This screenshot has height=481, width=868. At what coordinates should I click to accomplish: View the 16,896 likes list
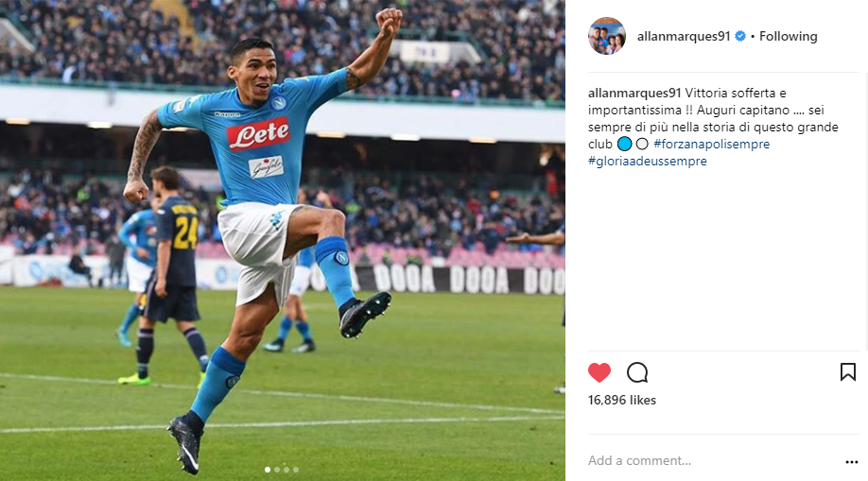[x=621, y=400]
